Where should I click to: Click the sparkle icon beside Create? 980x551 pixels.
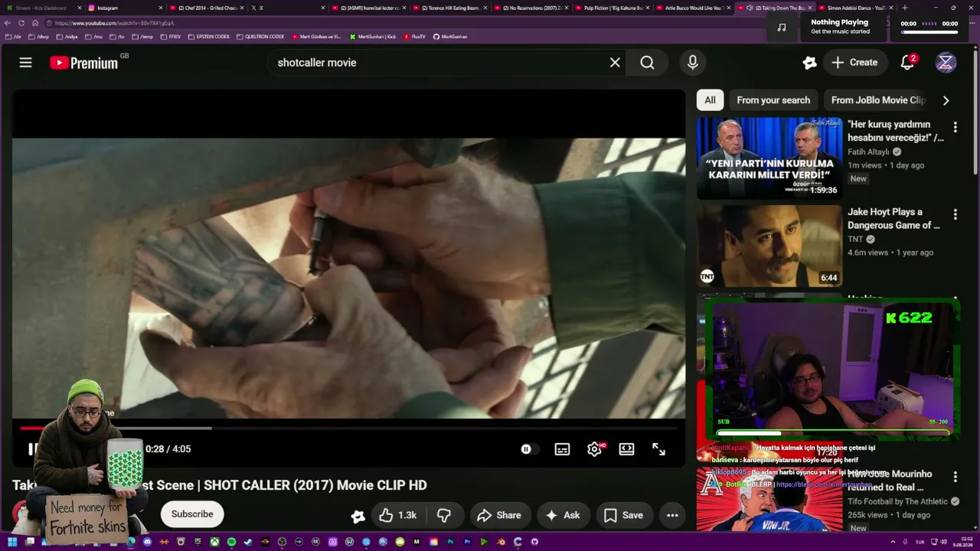tap(809, 63)
